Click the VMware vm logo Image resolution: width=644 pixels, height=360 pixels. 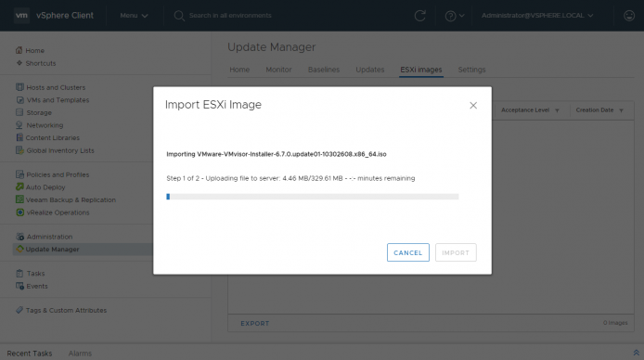(x=21, y=16)
